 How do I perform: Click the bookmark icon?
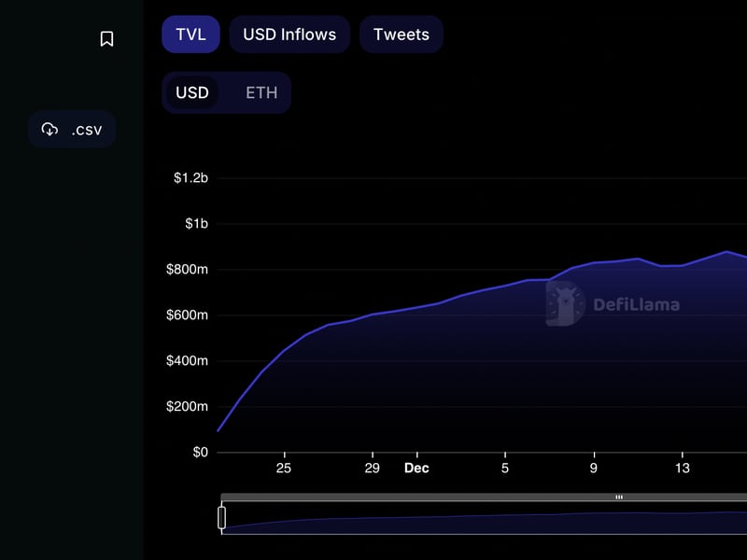click(x=106, y=38)
